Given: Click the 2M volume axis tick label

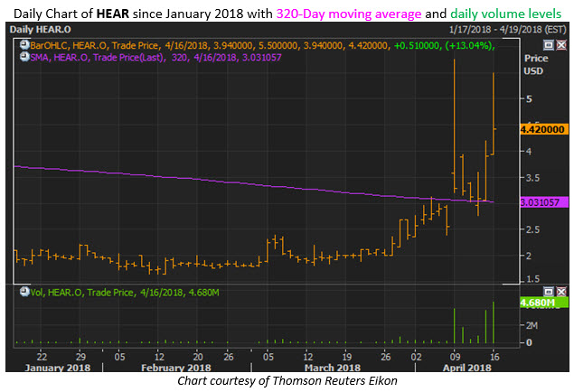Looking at the screenshot, I should [x=532, y=325].
